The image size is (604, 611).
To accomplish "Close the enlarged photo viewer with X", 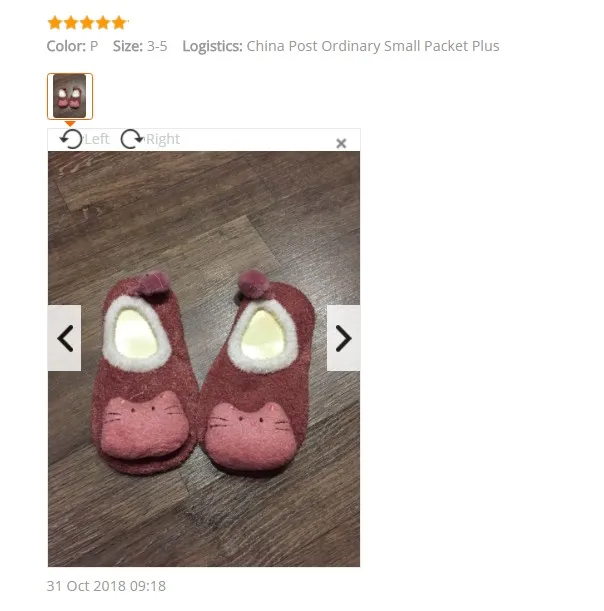I will pos(341,143).
